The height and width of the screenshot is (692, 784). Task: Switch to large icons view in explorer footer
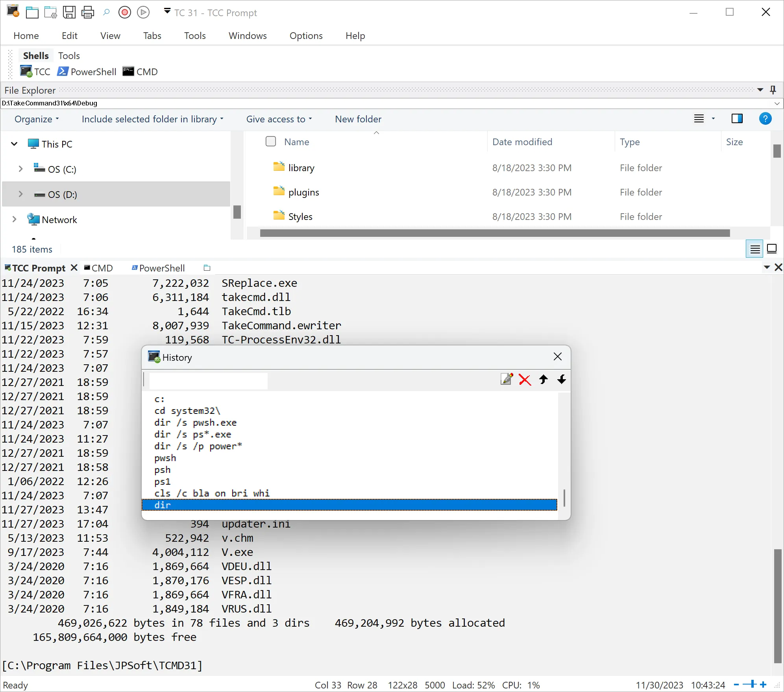[772, 249]
